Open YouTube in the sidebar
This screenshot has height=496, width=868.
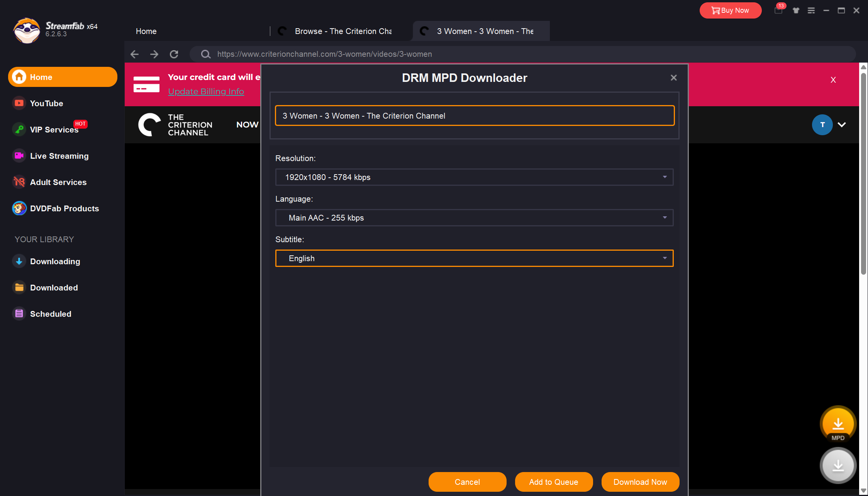(46, 103)
